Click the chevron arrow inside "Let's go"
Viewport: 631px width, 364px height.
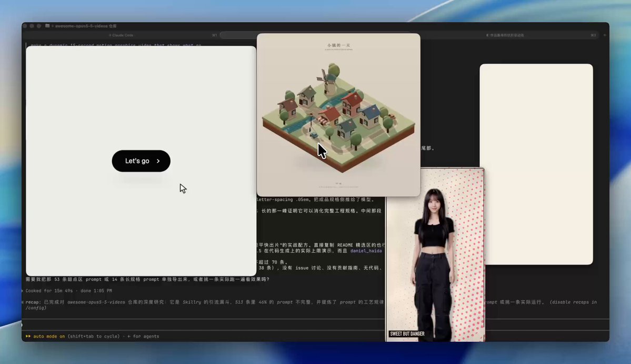[158, 161]
